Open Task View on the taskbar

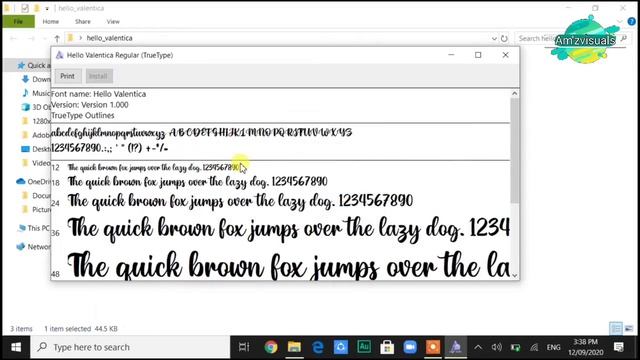pyautogui.click(x=244, y=347)
